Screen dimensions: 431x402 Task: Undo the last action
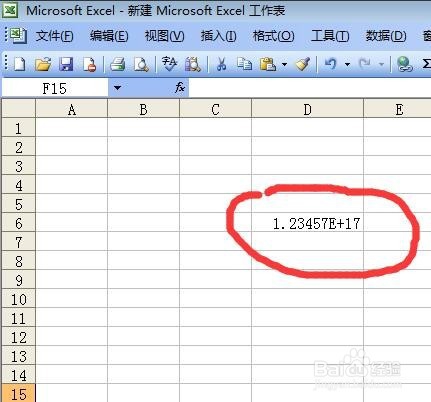coord(330,63)
